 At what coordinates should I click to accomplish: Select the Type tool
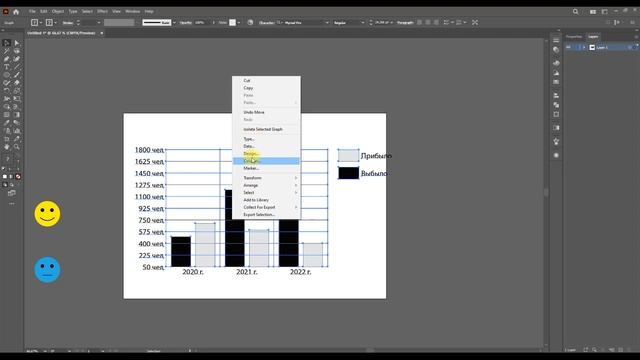pos(7,67)
